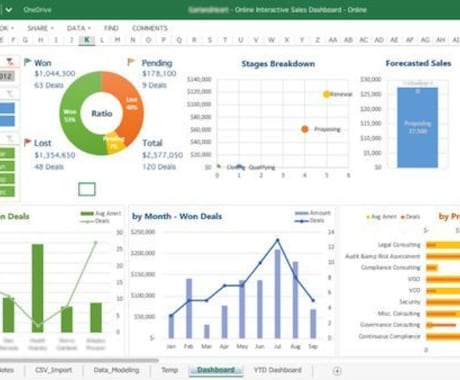
Task: Select the yellow Renewal data point
Action: [x=326, y=94]
